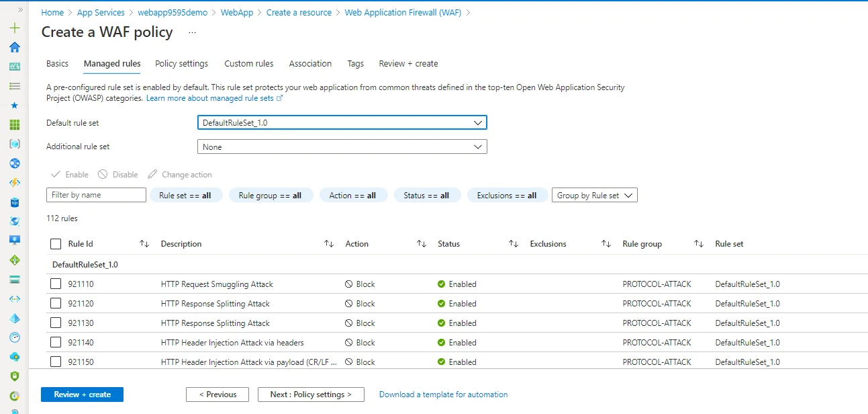The width and height of the screenshot is (868, 414).
Task: Expand the Additional rule set dropdown
Action: (342, 147)
